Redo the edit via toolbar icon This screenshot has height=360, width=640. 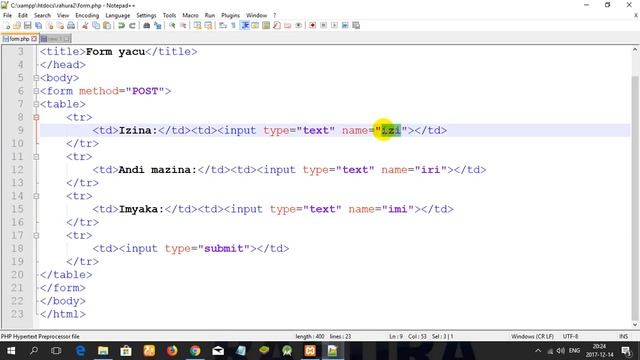132,25
